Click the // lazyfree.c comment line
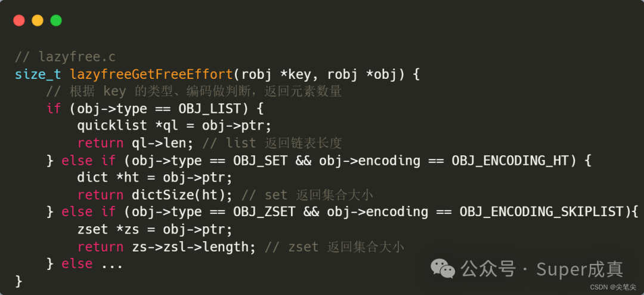The width and height of the screenshot is (644, 295). pos(66,57)
